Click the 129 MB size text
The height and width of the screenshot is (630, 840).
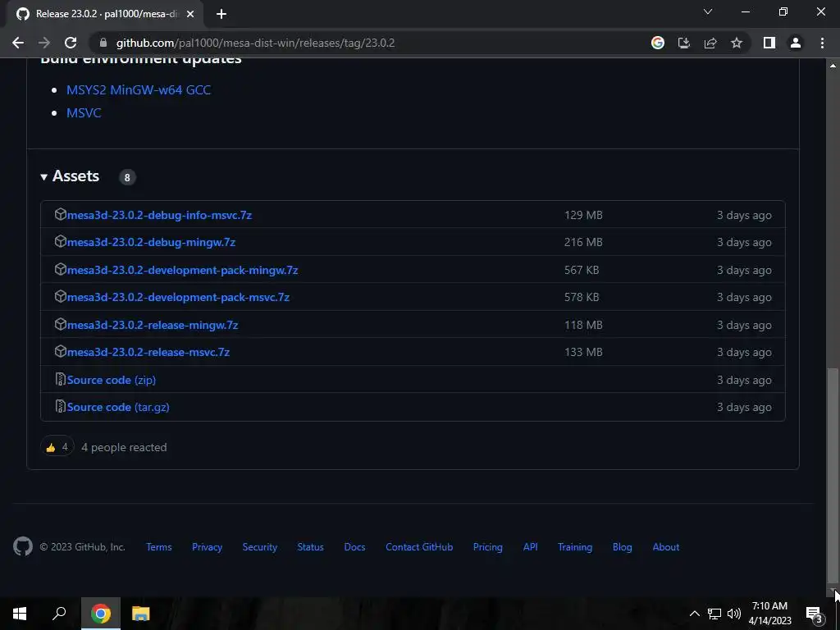pos(583,216)
